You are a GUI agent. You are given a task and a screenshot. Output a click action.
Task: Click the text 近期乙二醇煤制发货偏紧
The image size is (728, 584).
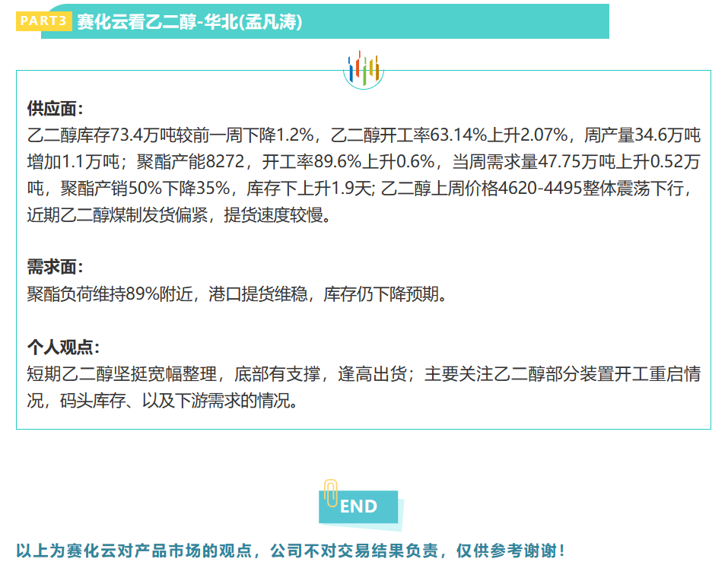[117, 214]
